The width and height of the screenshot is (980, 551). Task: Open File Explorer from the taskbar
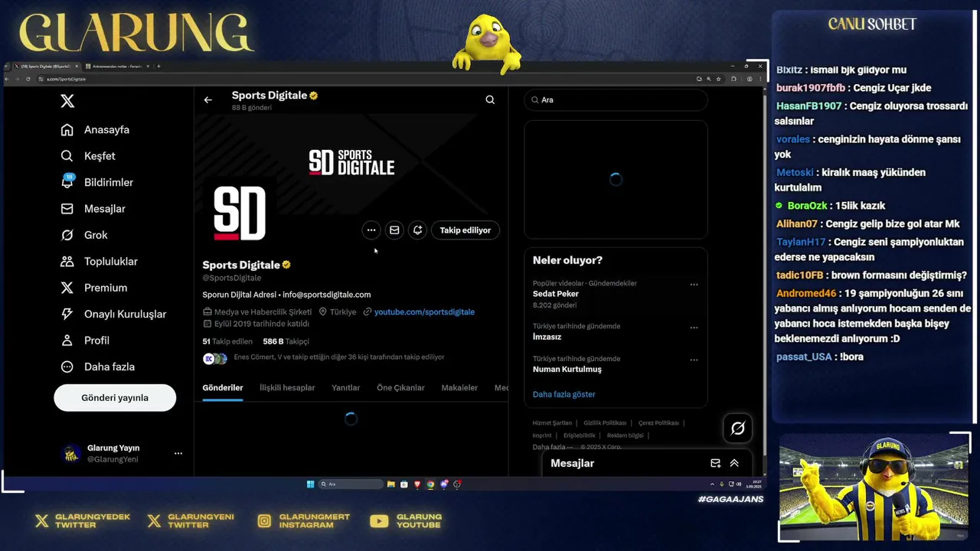click(x=391, y=484)
